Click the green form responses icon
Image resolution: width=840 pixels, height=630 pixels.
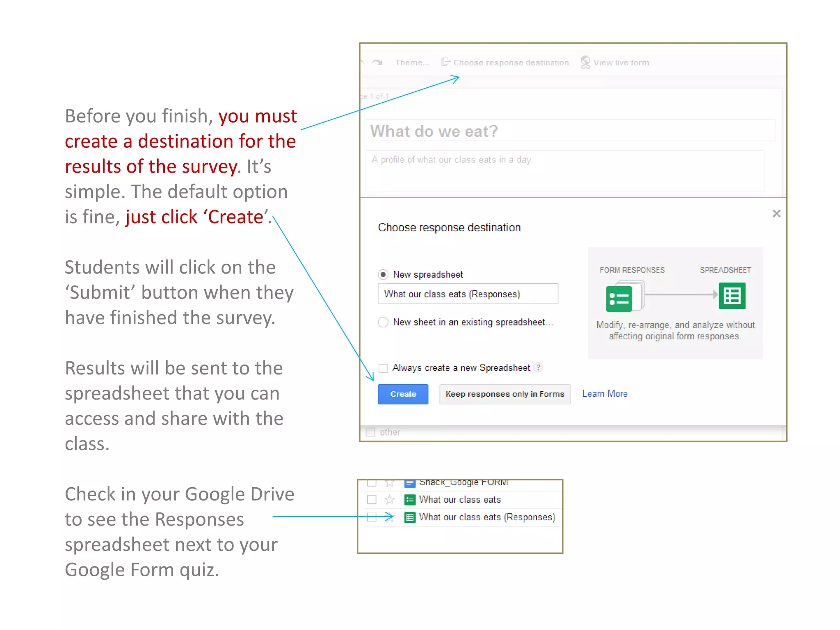click(619, 298)
